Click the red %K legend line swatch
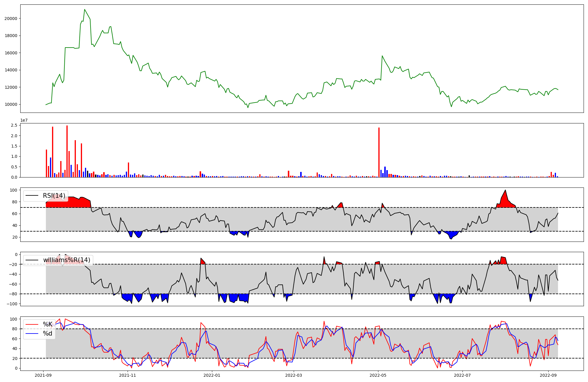This screenshot has height=382, width=588. (32, 324)
